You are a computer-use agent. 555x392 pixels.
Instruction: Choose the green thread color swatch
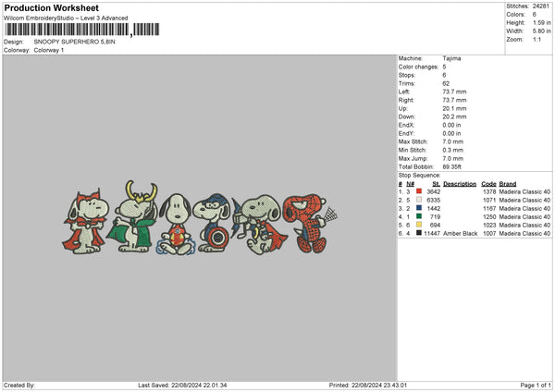coord(419,216)
